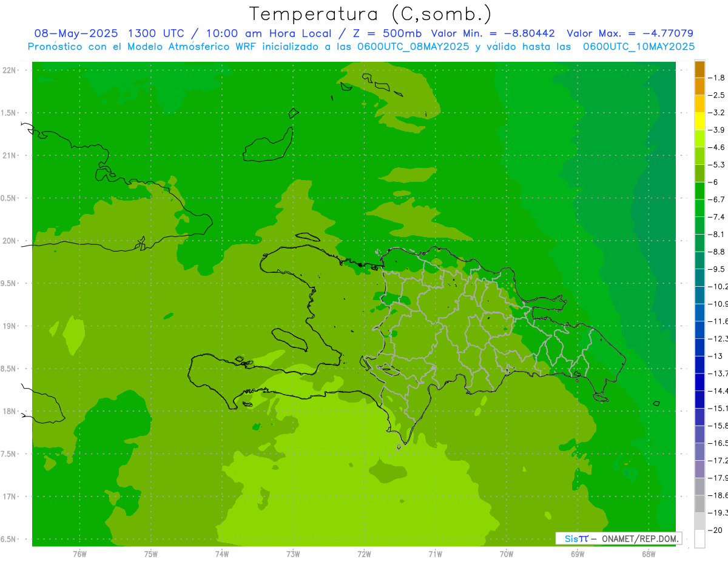Click the '1300 UTC' time text
The width and height of the screenshot is (728, 562).
click(155, 33)
